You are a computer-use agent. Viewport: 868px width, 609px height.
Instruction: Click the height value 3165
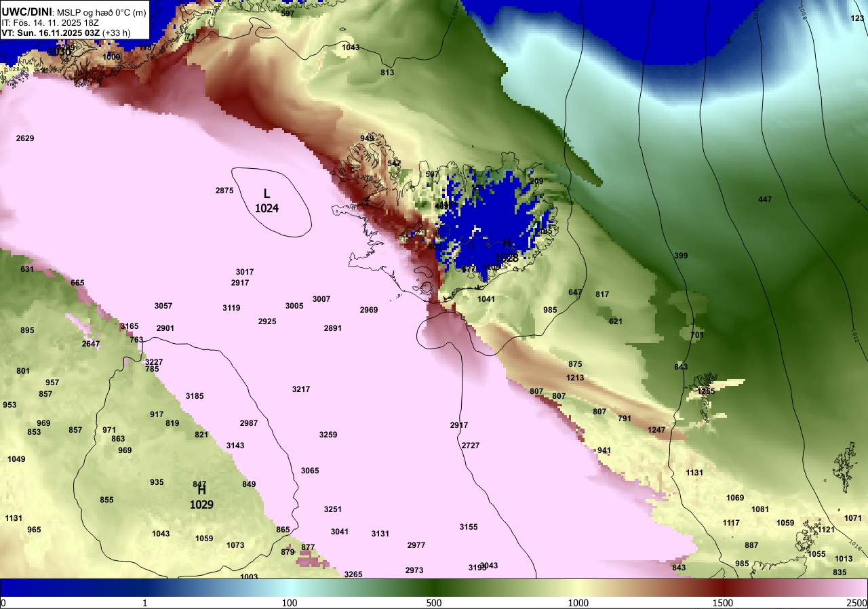click(x=130, y=326)
